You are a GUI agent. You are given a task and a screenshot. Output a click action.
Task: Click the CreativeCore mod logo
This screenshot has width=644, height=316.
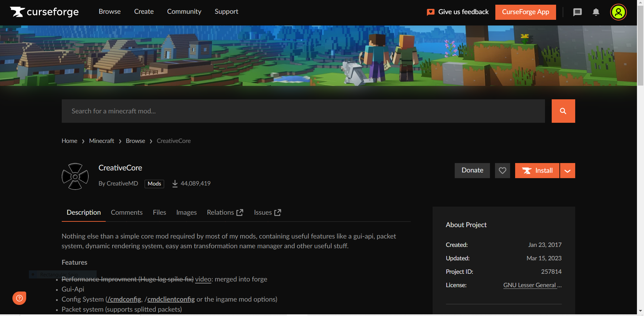pyautogui.click(x=75, y=176)
